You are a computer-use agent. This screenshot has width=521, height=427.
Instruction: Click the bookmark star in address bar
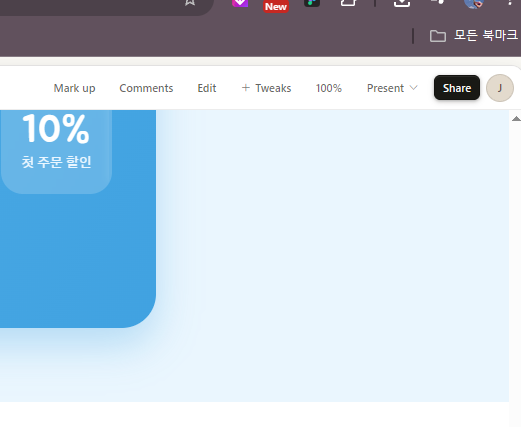pos(190,3)
